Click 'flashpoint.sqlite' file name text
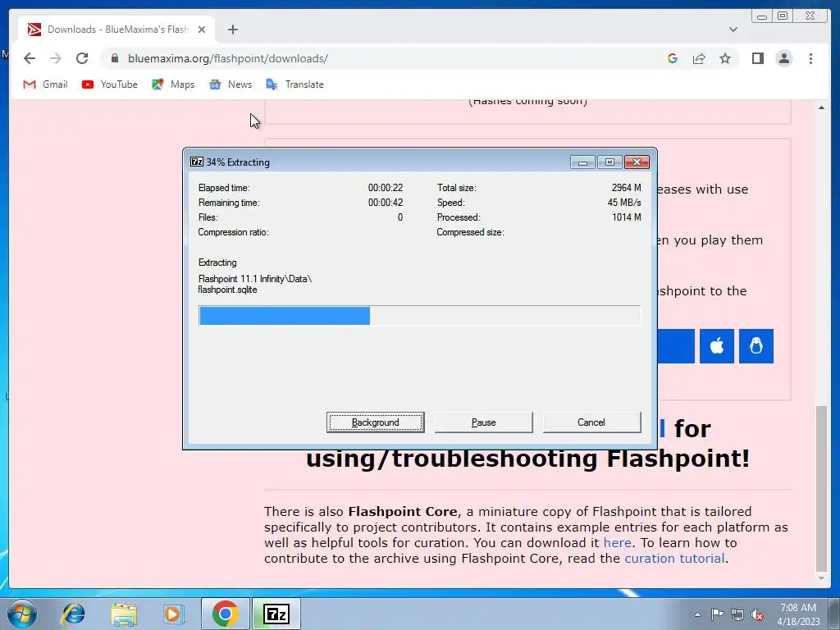840x630 pixels. pyautogui.click(x=228, y=290)
